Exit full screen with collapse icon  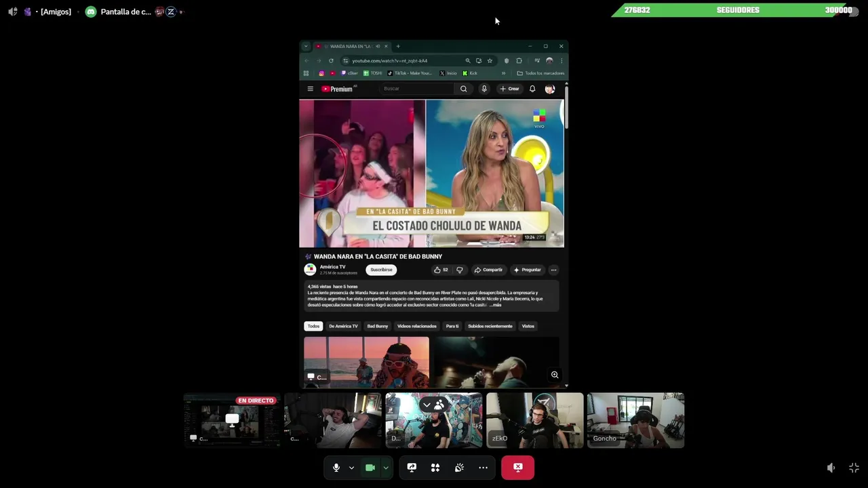(854, 468)
